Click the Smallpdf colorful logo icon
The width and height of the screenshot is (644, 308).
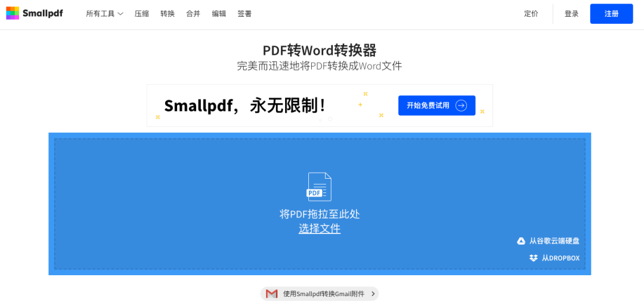13,13
